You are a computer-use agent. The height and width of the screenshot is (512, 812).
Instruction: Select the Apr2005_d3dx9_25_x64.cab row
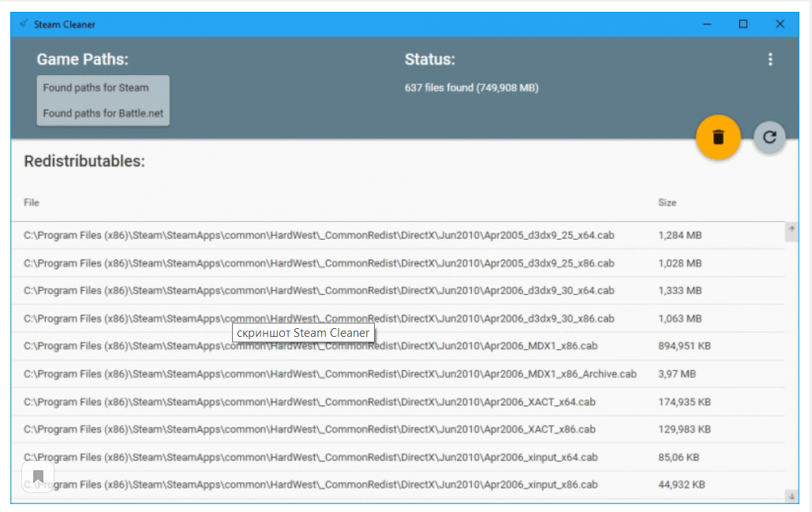(398, 235)
